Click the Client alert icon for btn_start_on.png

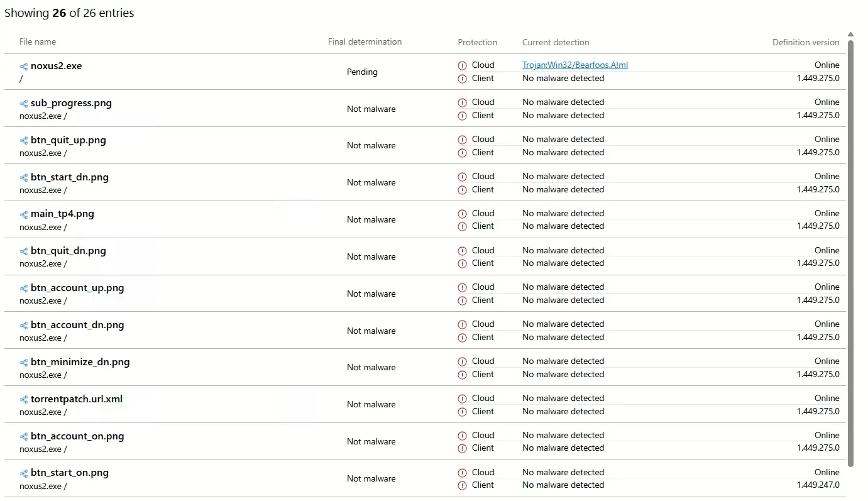[x=462, y=485]
